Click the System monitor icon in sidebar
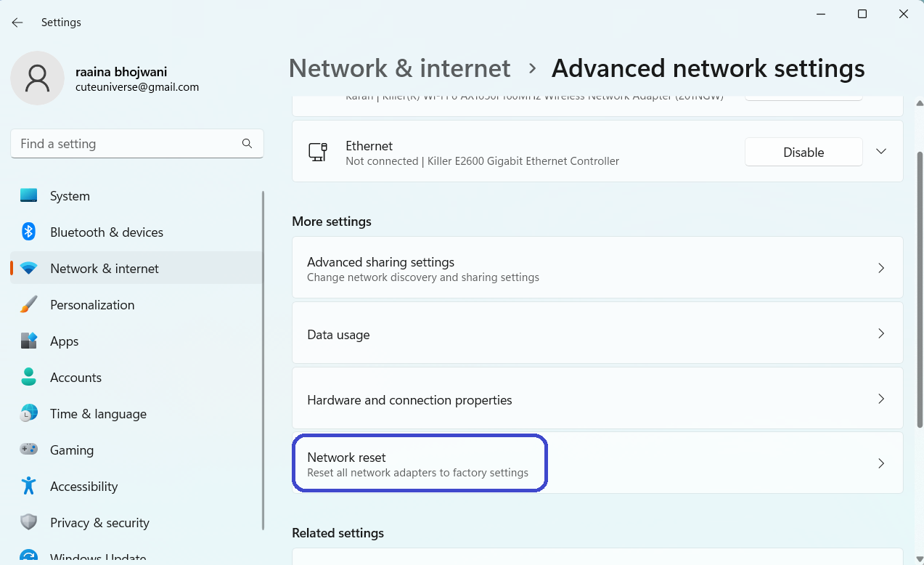The width and height of the screenshot is (924, 565). 29,195
